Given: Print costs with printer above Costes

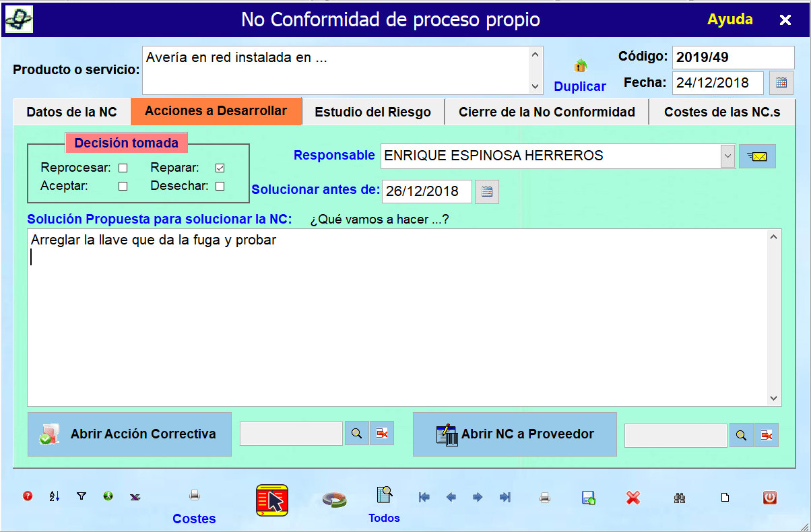Looking at the screenshot, I should click(x=195, y=496).
